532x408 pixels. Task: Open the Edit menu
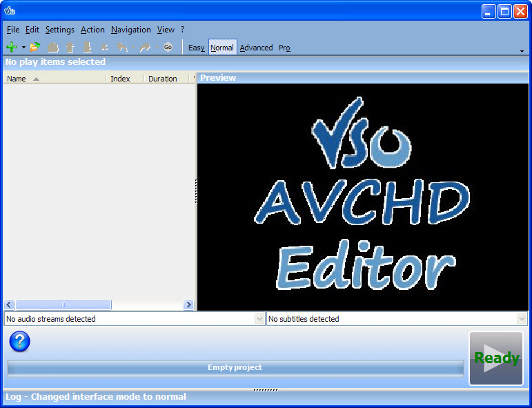point(32,30)
